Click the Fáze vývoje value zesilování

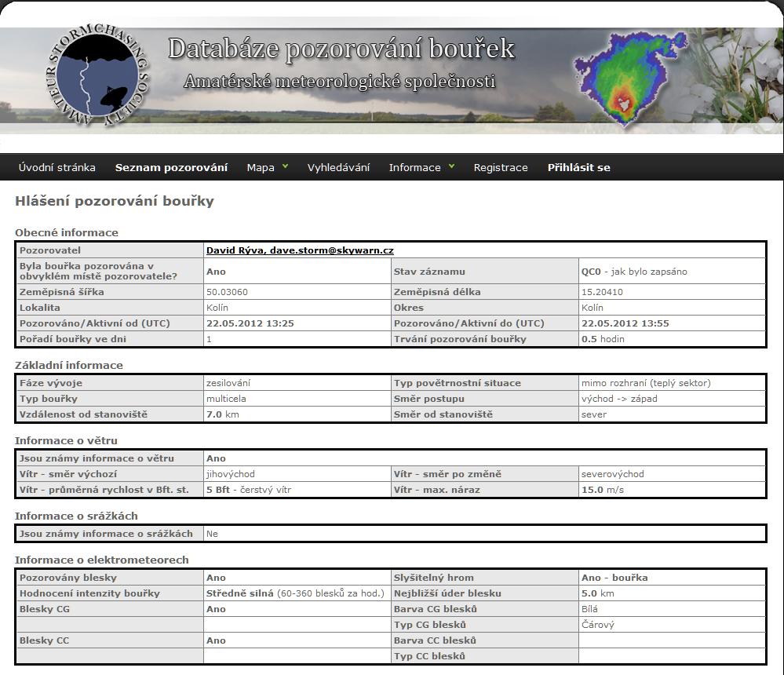click(x=228, y=383)
